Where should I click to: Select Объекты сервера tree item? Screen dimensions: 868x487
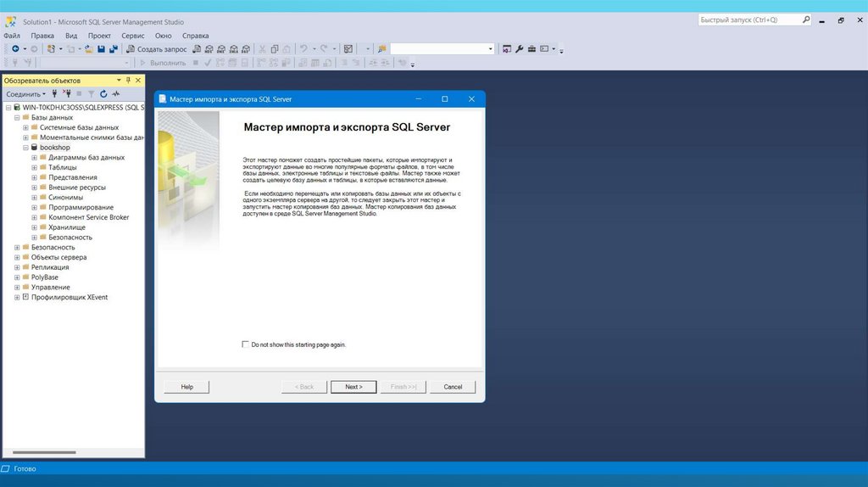coord(58,257)
